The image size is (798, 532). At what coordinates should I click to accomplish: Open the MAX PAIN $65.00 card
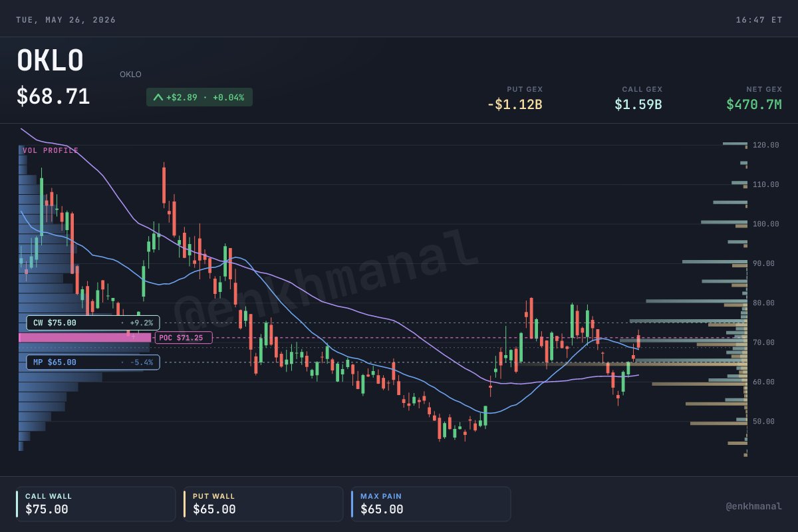pyautogui.click(x=431, y=504)
